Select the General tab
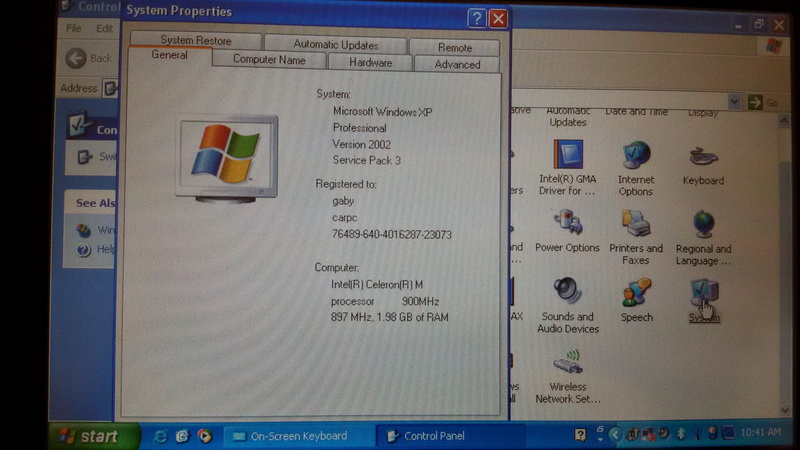Viewport: 800px width, 450px height. pyautogui.click(x=169, y=55)
